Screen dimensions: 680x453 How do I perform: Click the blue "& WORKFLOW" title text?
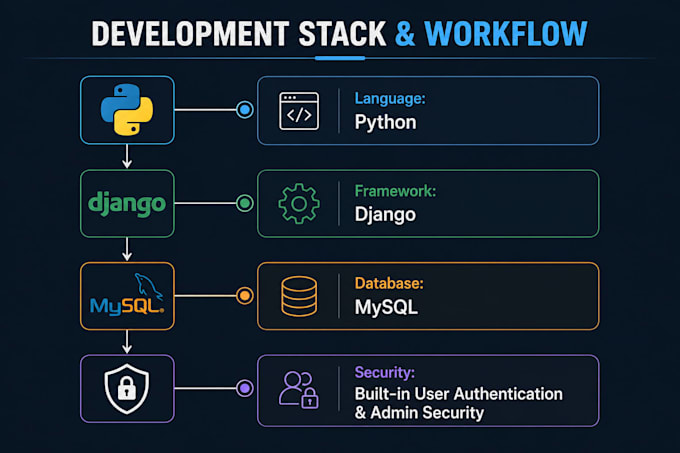[491, 34]
